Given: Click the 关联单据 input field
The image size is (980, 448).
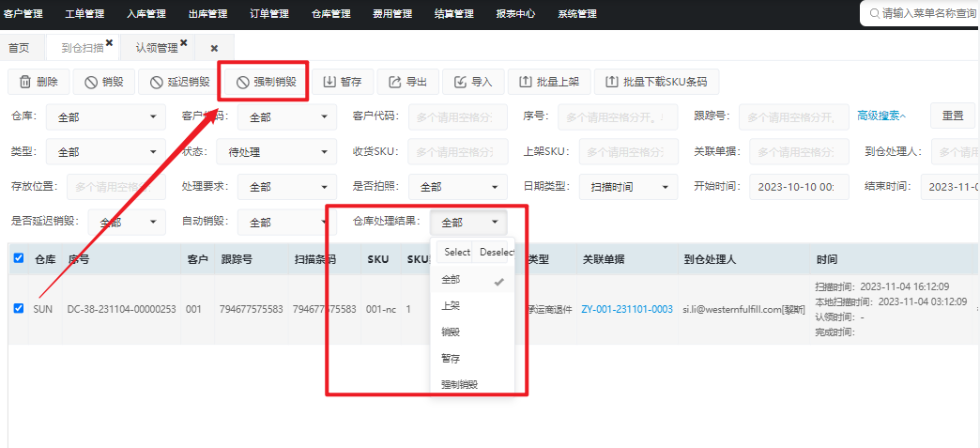Looking at the screenshot, I should coord(800,151).
